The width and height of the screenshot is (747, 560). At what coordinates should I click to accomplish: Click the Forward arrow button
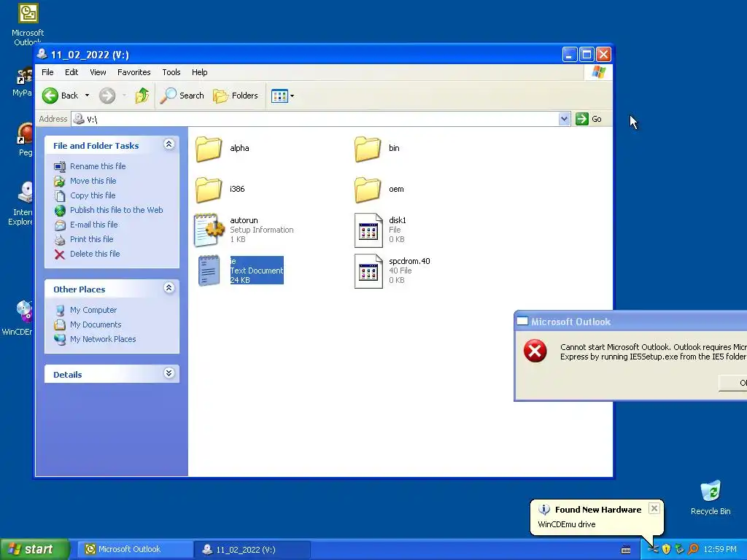point(107,96)
